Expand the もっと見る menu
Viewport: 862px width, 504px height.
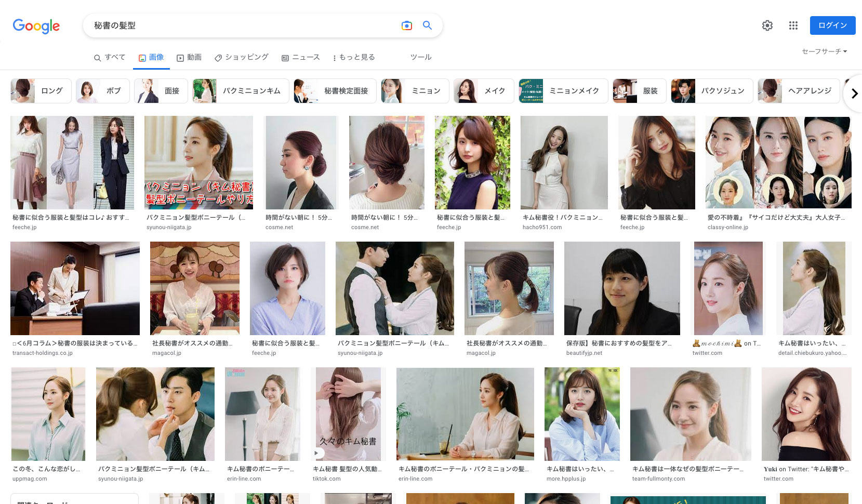tap(354, 57)
